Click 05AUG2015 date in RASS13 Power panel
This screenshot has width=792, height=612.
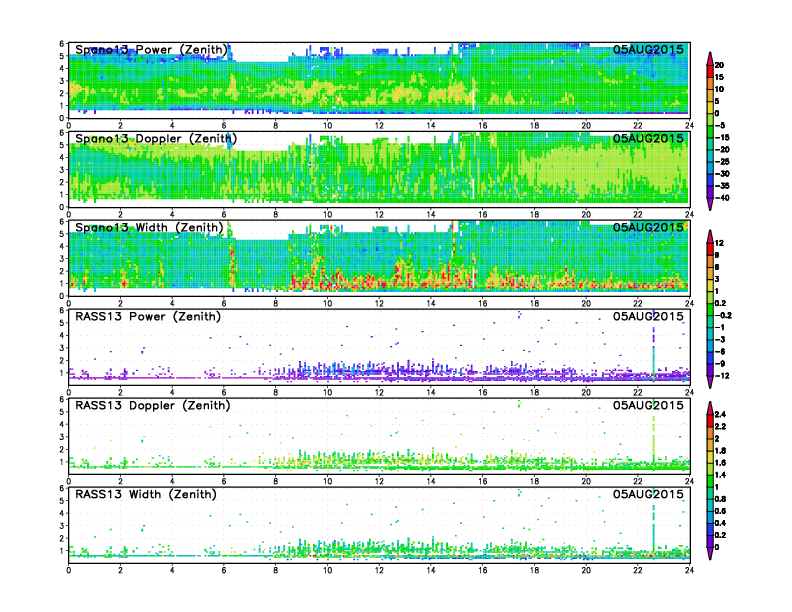click(x=648, y=316)
